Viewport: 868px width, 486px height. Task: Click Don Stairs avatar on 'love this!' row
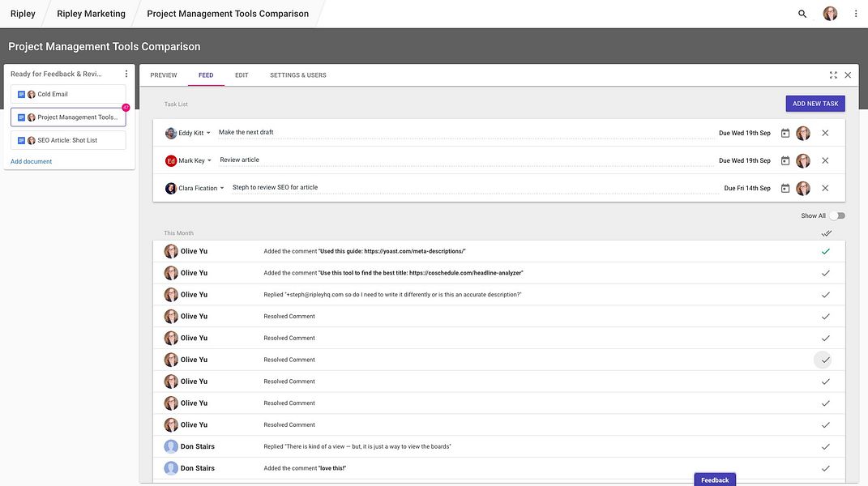[171, 468]
